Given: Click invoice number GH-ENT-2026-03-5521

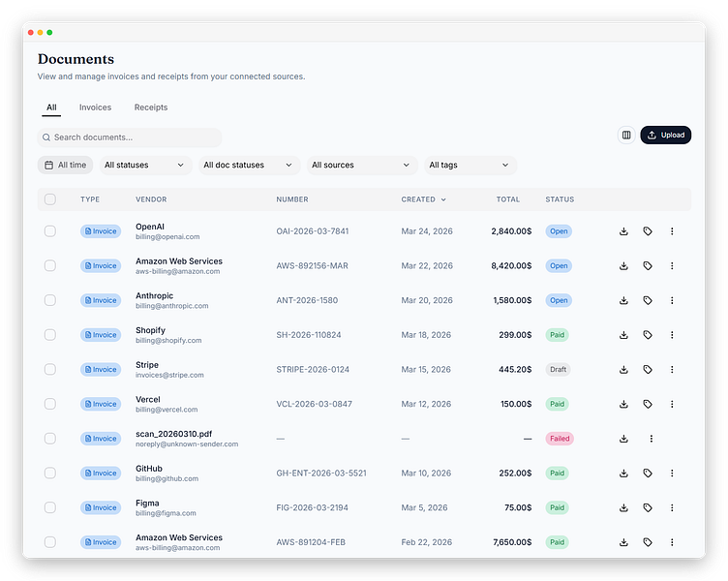Looking at the screenshot, I should (x=321, y=474).
